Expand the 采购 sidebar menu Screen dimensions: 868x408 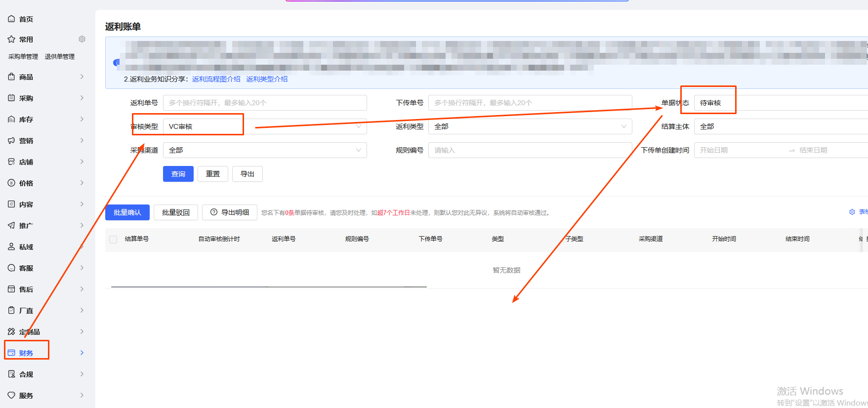pyautogui.click(x=82, y=98)
